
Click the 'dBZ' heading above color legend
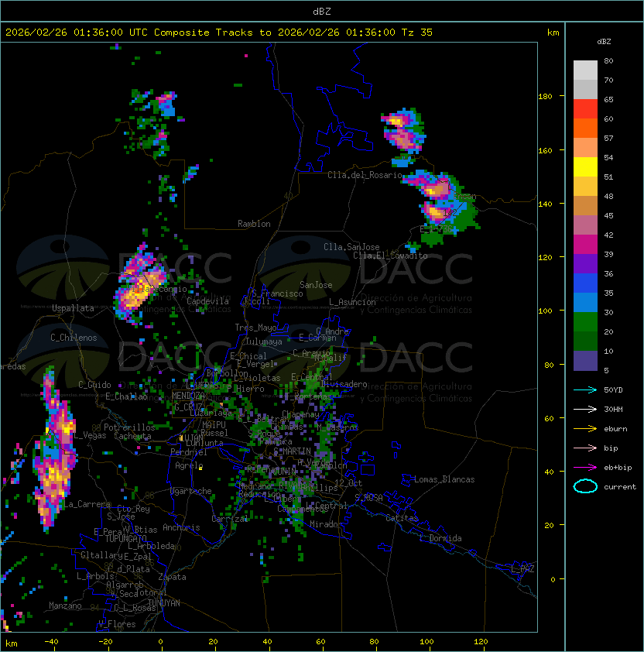[604, 42]
